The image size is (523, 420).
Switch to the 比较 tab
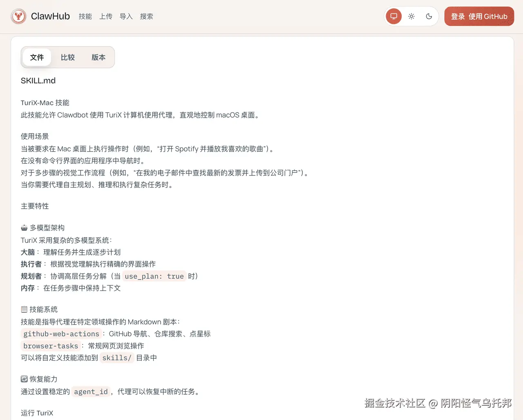pos(68,57)
